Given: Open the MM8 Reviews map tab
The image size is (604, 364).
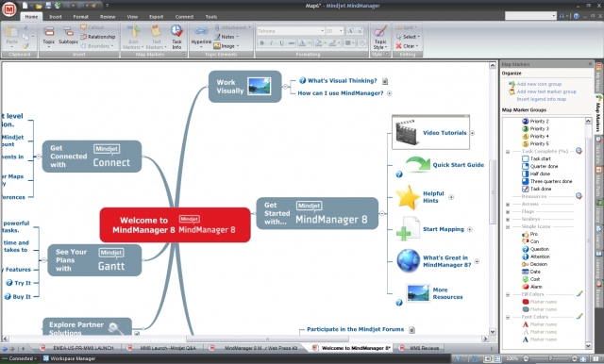Looking at the screenshot, I should (x=420, y=348).
